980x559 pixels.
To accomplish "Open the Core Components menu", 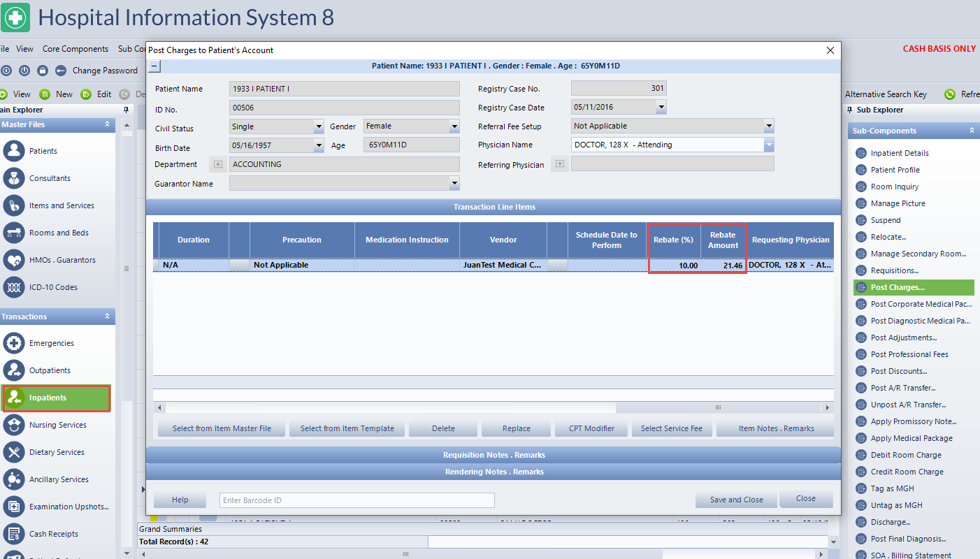I will 75,49.
